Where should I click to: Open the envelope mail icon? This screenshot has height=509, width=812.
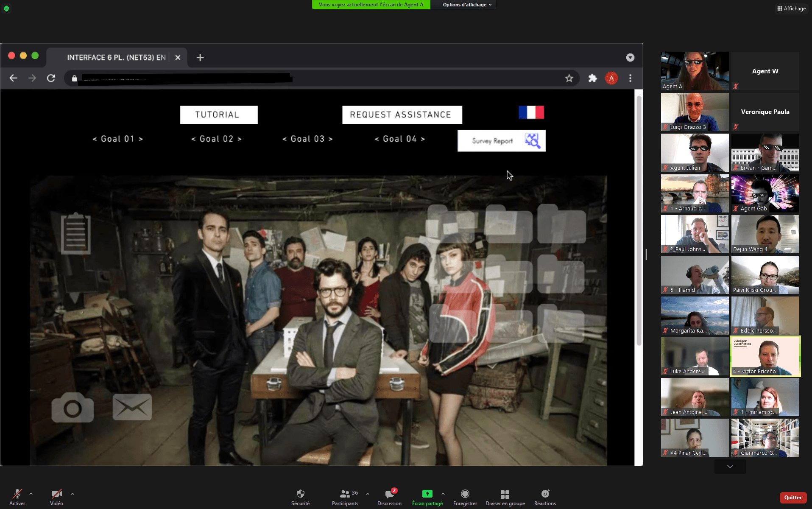[132, 407]
